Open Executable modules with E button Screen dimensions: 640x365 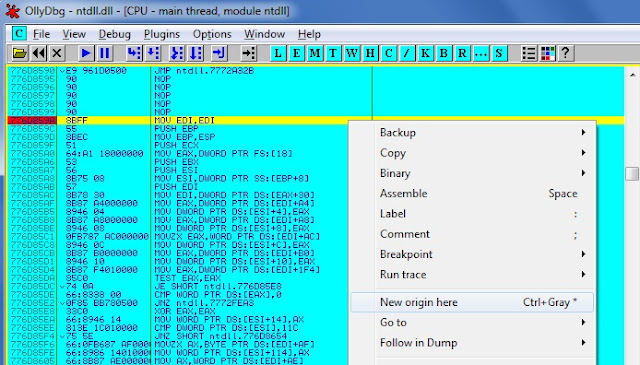click(296, 53)
